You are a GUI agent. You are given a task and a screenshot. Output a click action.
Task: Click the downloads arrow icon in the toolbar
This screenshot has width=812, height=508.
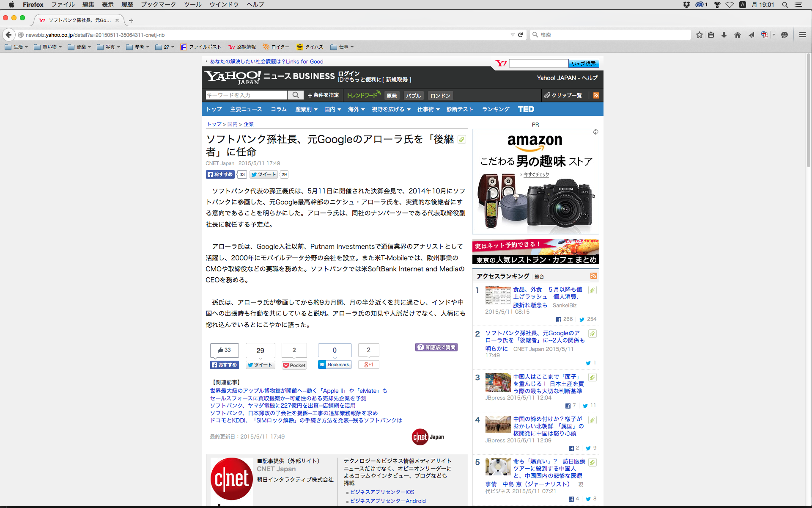pyautogui.click(x=724, y=35)
